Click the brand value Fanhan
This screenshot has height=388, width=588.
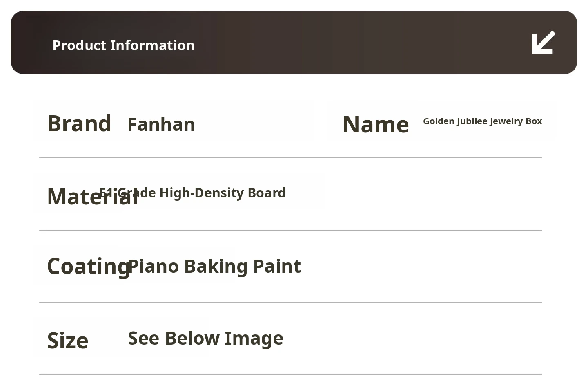tap(161, 124)
